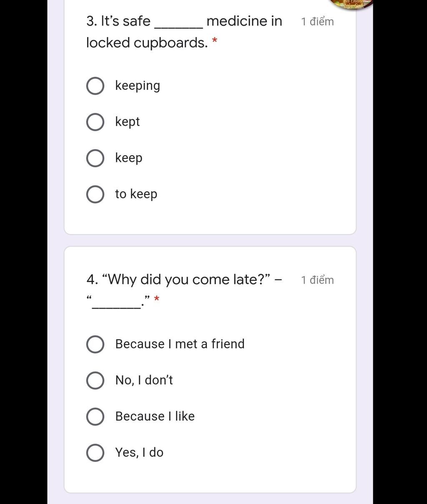Viewport: 427px width, 504px height.
Task: Click the 'to keep' option label text
Action: point(136,195)
